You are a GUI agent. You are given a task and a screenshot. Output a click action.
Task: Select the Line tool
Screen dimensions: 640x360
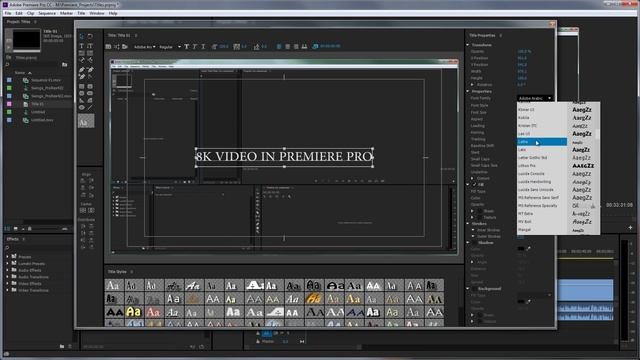90,107
